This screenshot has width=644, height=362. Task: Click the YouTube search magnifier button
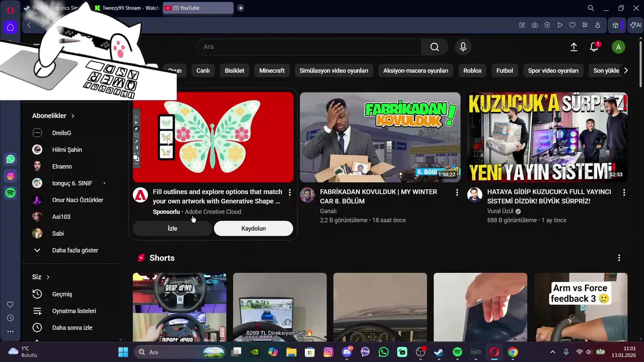point(435,47)
